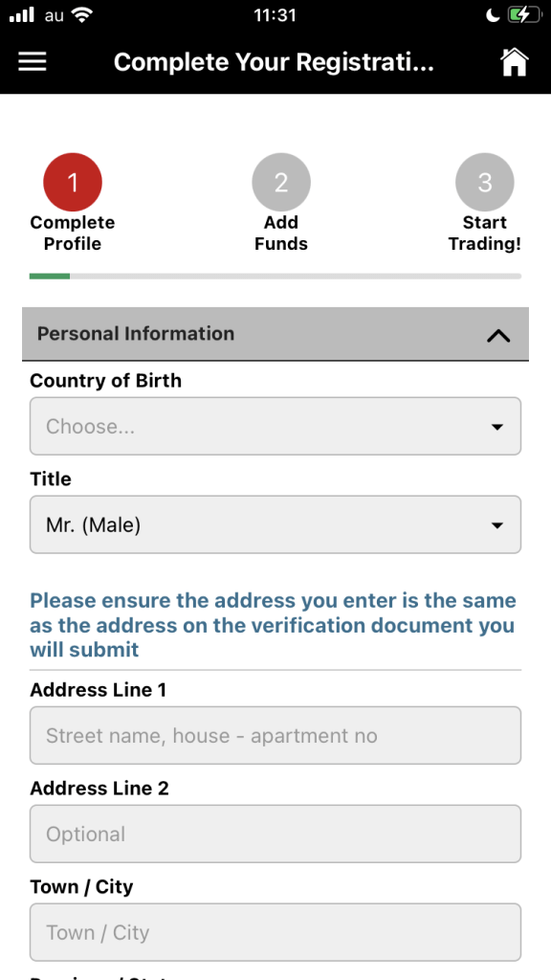Viewport: 551px width, 980px height.
Task: Click the Town / City input field
Action: tap(275, 932)
